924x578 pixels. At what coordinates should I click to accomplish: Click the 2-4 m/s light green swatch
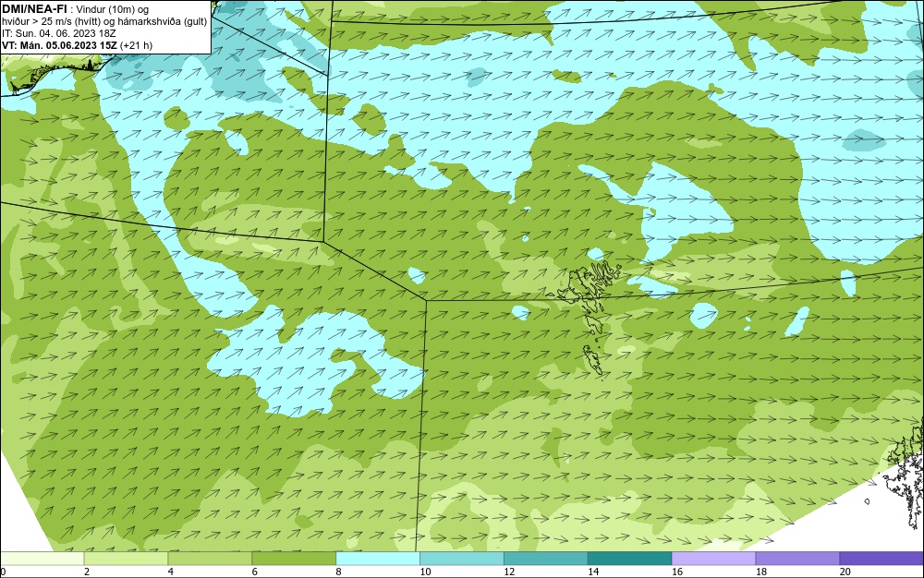point(126,559)
